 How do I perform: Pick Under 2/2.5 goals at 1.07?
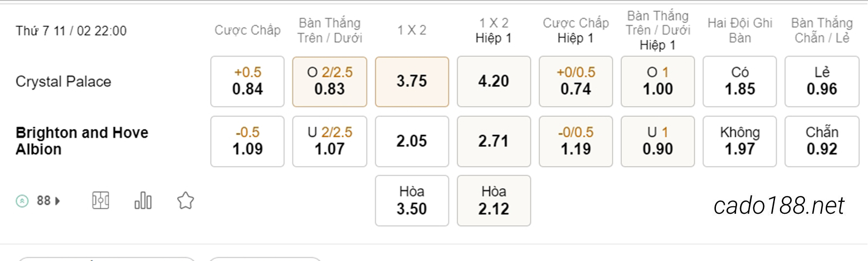coord(330,141)
